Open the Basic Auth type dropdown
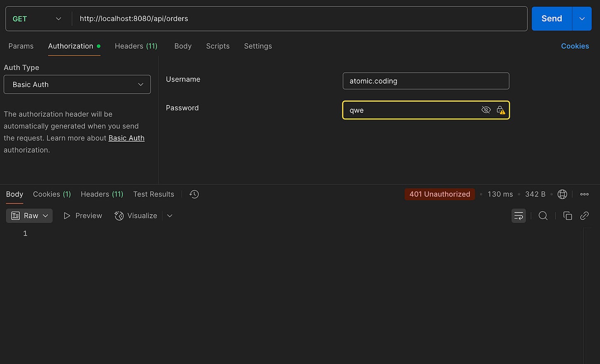Viewport: 600px width, 364px height. pyautogui.click(x=77, y=84)
